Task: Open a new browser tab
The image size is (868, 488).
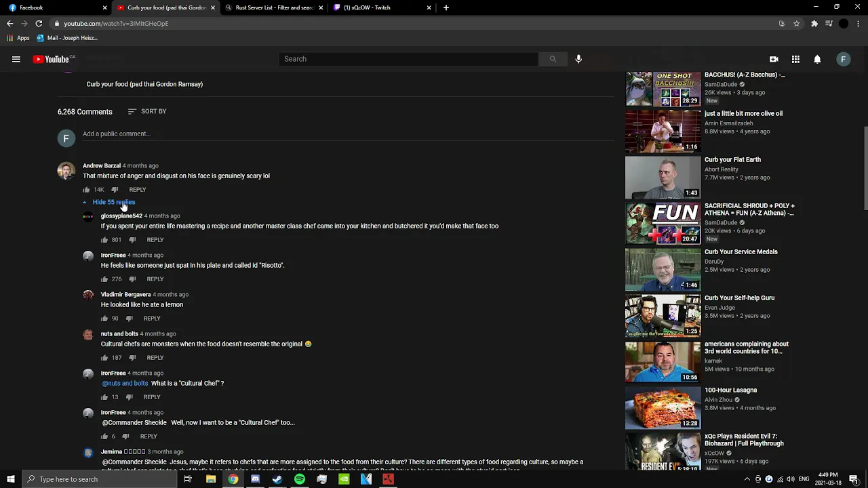Action: pyautogui.click(x=446, y=7)
